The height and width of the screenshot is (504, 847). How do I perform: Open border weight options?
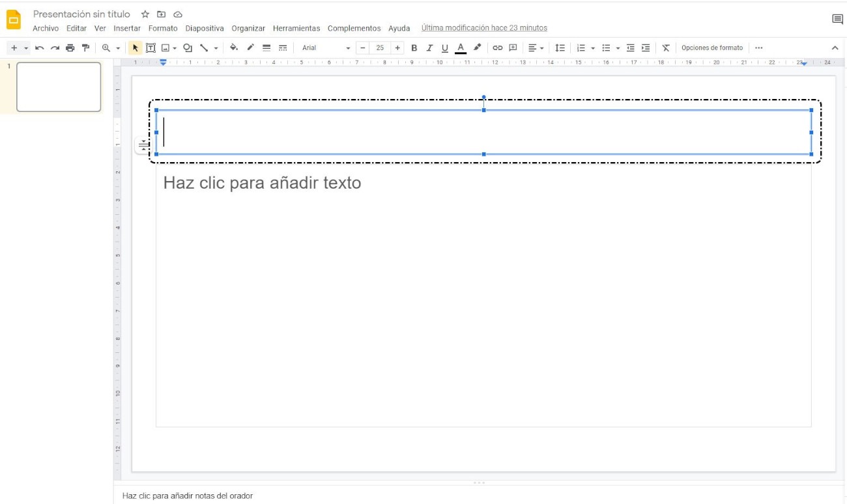point(266,48)
